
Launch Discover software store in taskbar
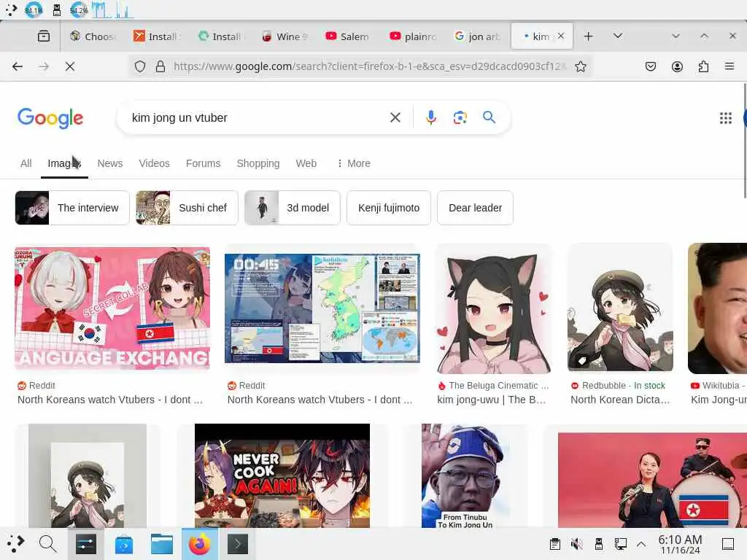pyautogui.click(x=124, y=544)
